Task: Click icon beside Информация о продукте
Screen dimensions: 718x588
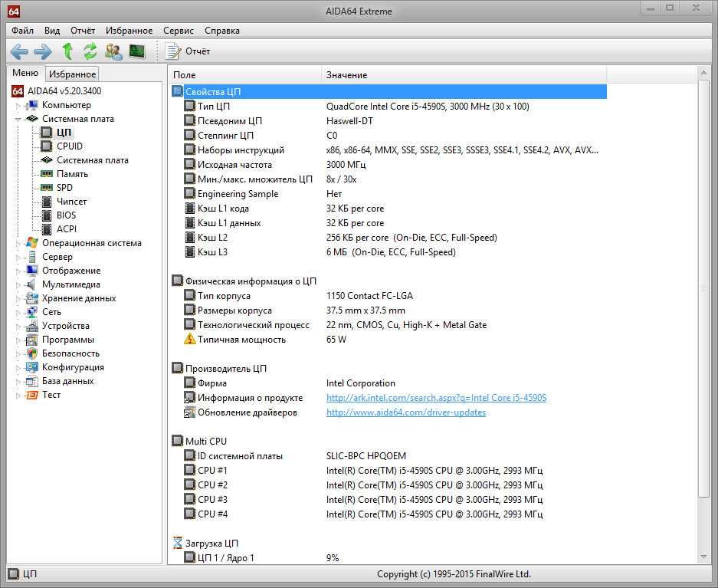Action: 189,398
